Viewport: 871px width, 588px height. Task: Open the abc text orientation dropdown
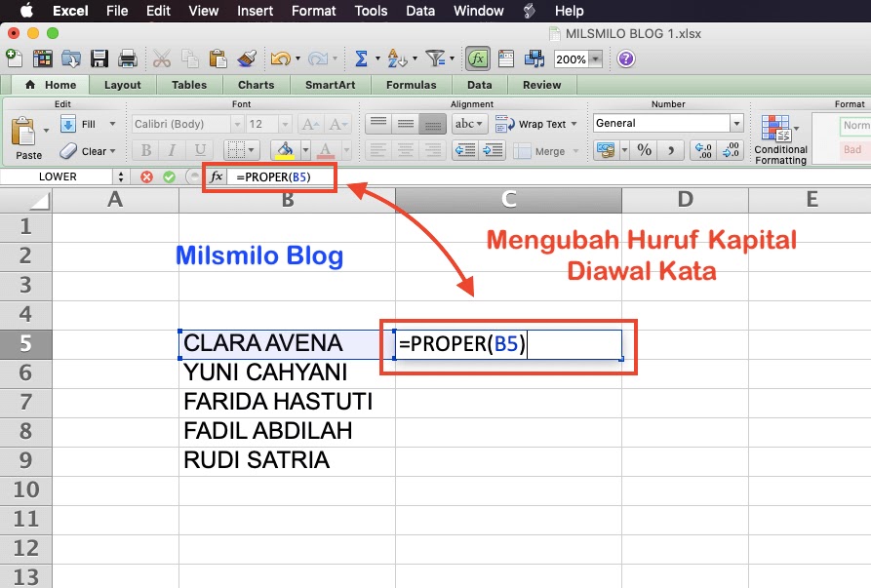click(x=469, y=123)
